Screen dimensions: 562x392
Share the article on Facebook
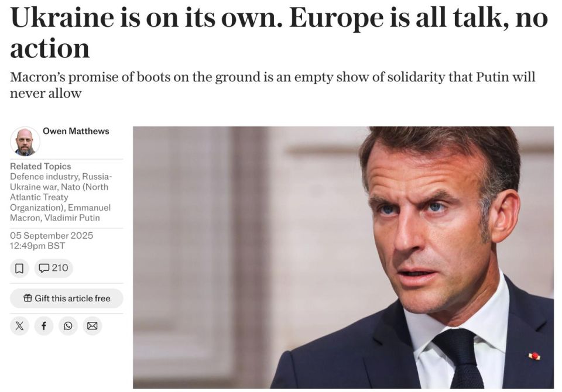point(43,326)
